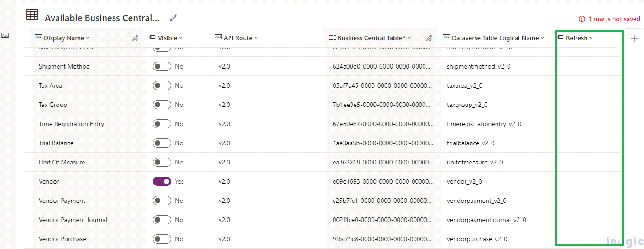644x249 pixels.
Task: Select the Time Registration Entry row cell
Action: (72, 124)
